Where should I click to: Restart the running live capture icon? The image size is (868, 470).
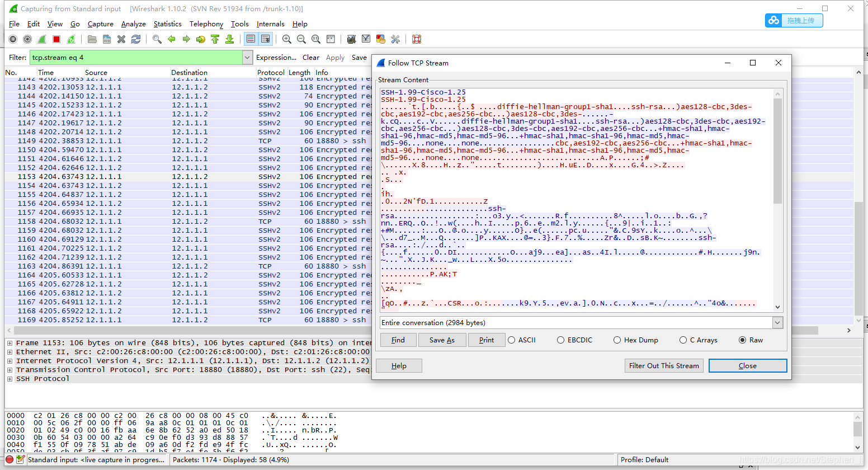[71, 39]
